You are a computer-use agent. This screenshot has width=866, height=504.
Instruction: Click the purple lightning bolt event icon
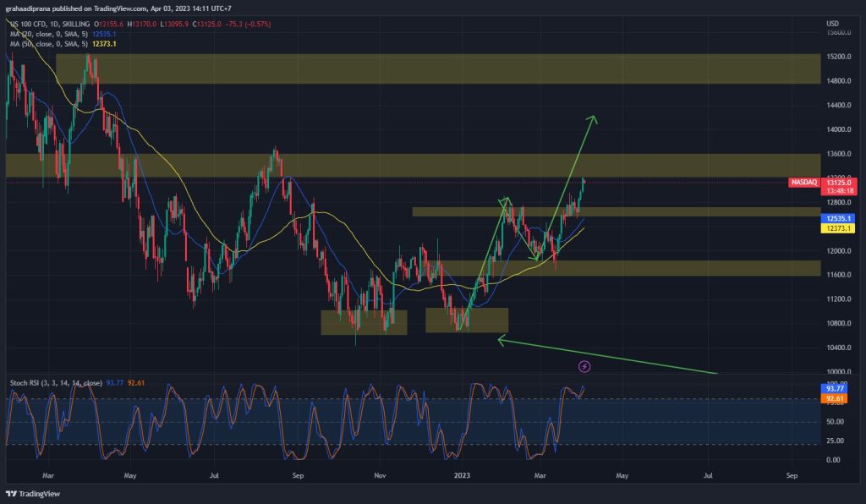584,366
